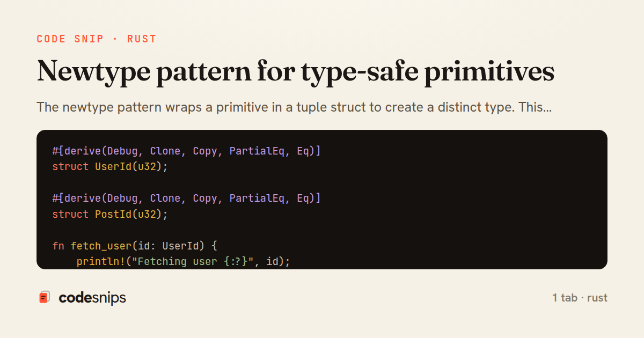Click the struct UserId(u32); code line

click(x=111, y=167)
